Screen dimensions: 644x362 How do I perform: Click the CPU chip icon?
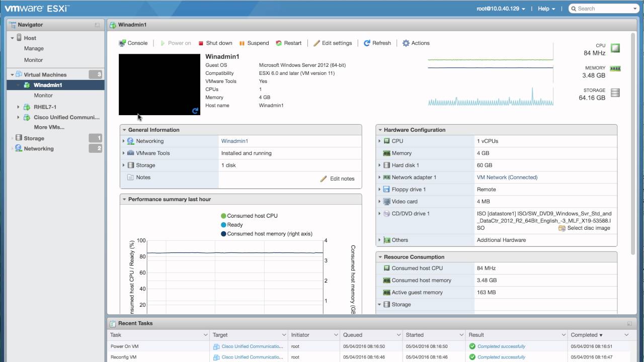click(x=615, y=48)
